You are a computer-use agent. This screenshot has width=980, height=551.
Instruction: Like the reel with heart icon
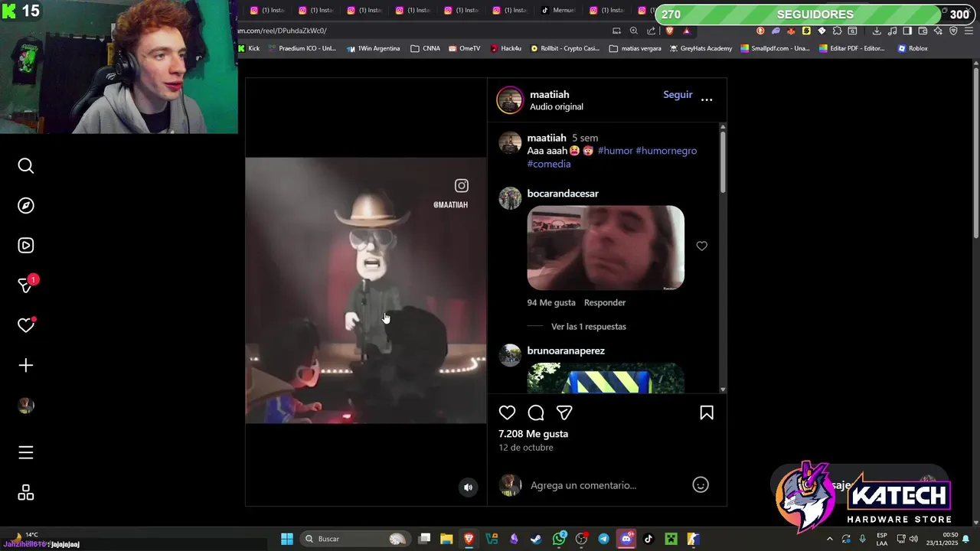coord(507,413)
